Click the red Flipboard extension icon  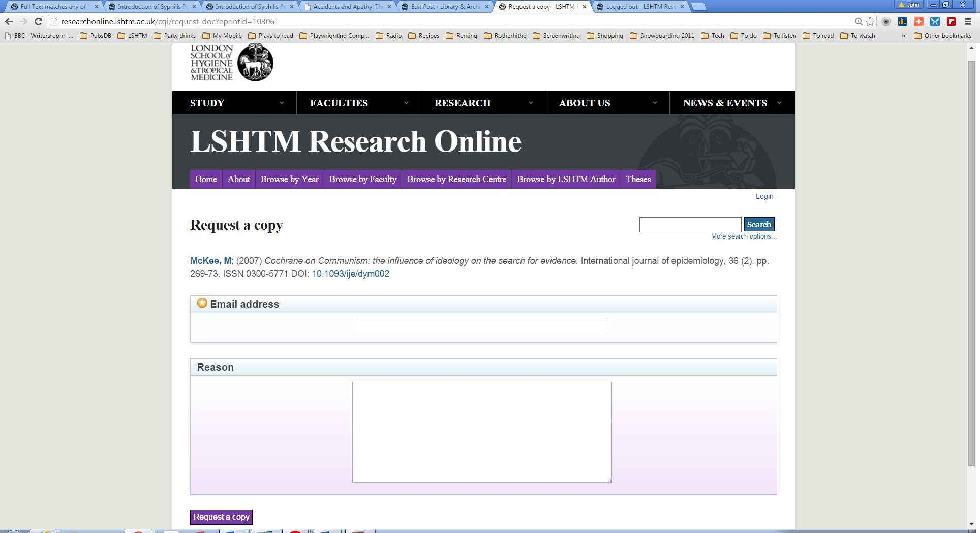(x=951, y=21)
